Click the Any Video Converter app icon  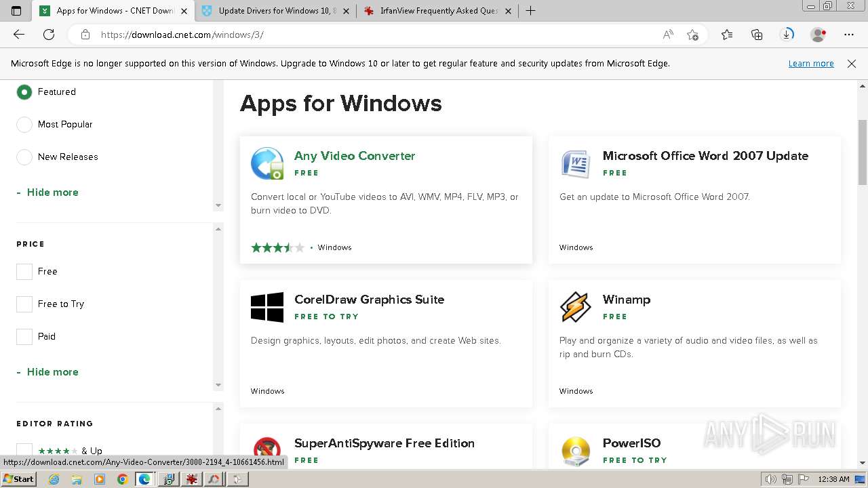[267, 163]
